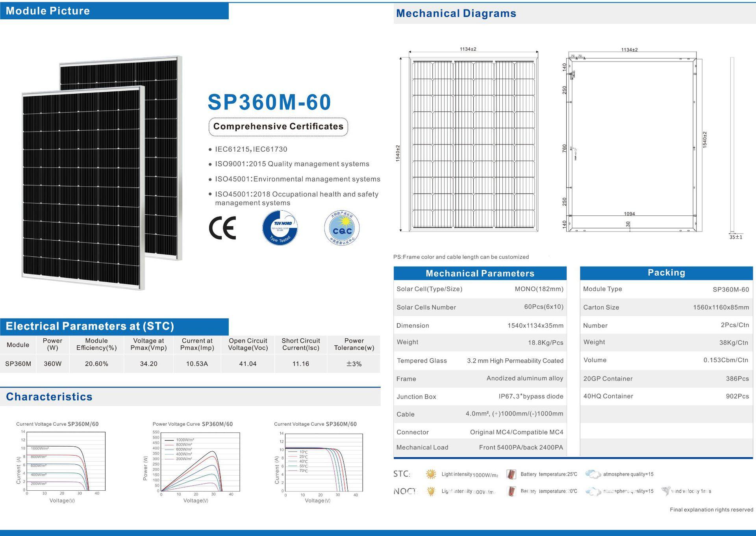
Task: Click the STC atmosphere quality cloud icon
Action: click(x=593, y=474)
